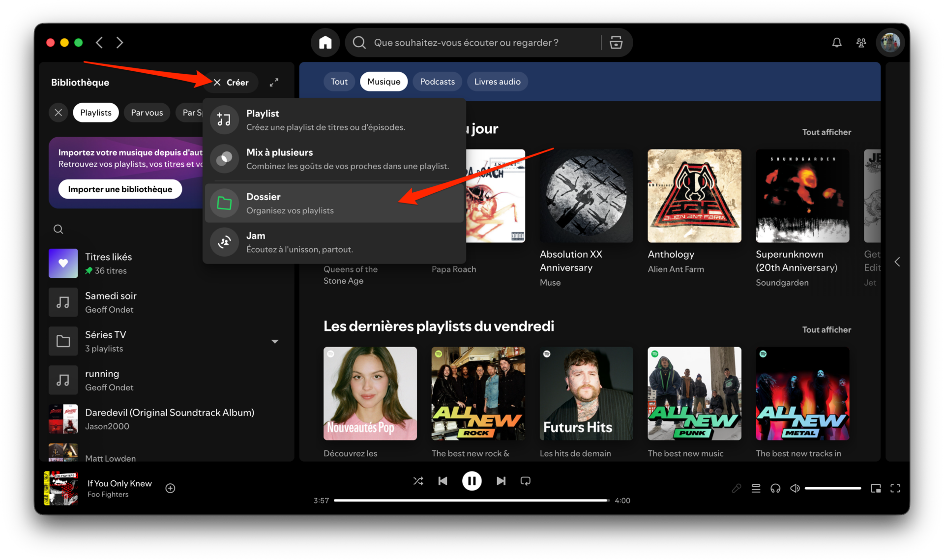Navigate back with left arrow
This screenshot has width=944, height=560.
pos(100,43)
